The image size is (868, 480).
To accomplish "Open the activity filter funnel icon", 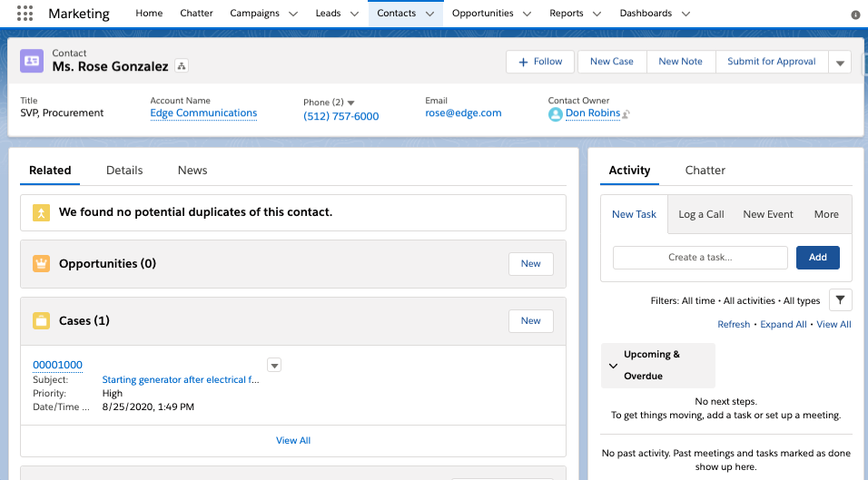I will 841,300.
